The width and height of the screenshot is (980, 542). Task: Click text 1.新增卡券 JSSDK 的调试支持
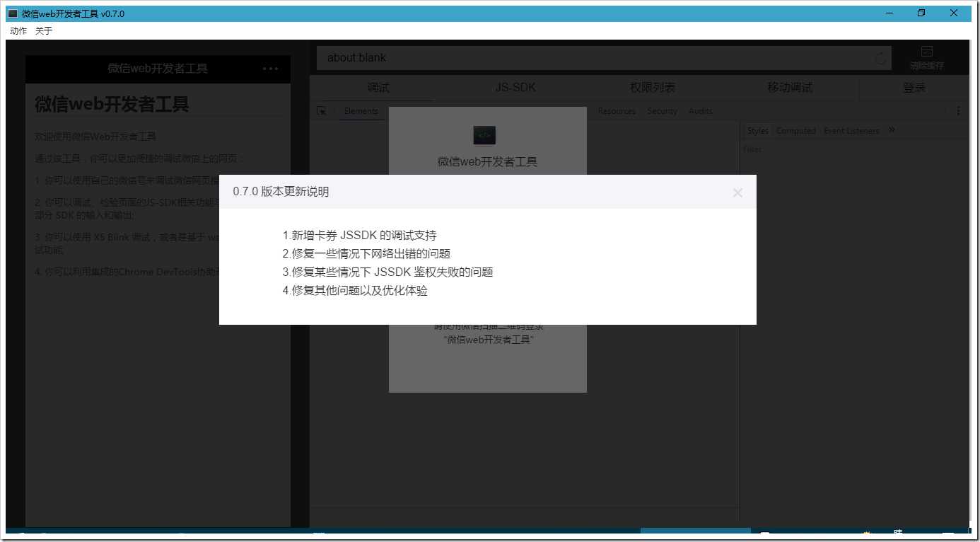359,236
